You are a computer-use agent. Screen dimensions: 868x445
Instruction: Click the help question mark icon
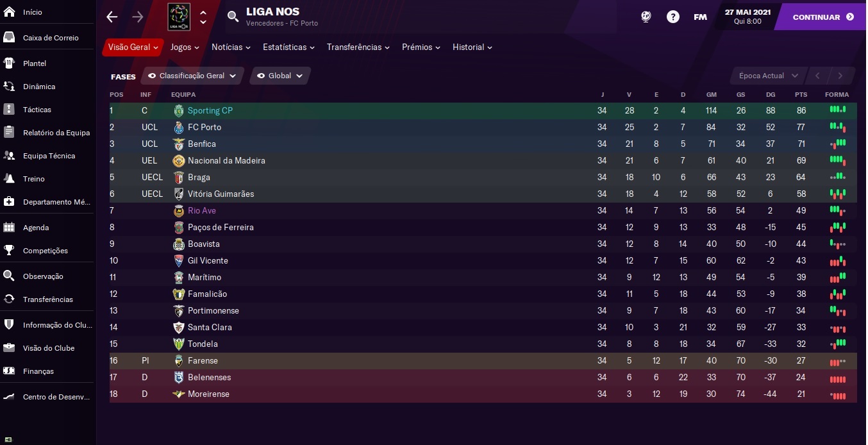[672, 17]
